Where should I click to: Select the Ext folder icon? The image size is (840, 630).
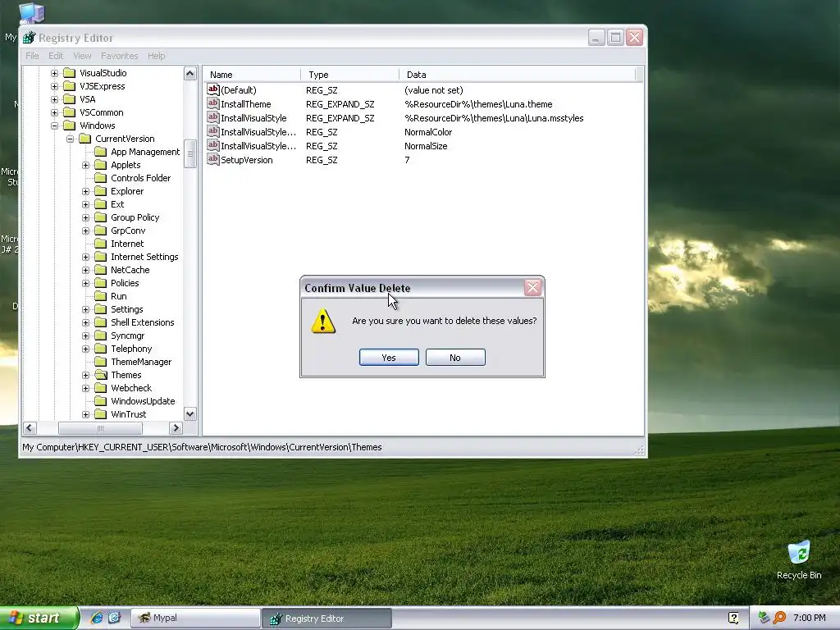pyautogui.click(x=101, y=204)
